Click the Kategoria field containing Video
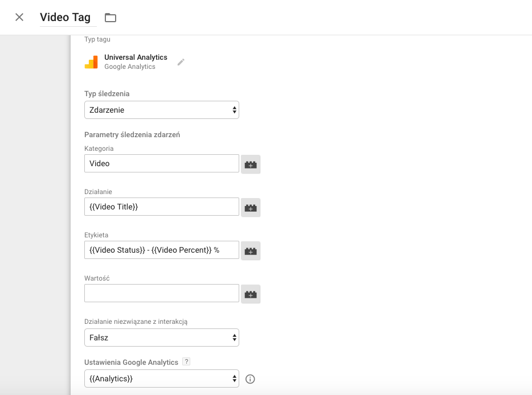 pos(161,163)
